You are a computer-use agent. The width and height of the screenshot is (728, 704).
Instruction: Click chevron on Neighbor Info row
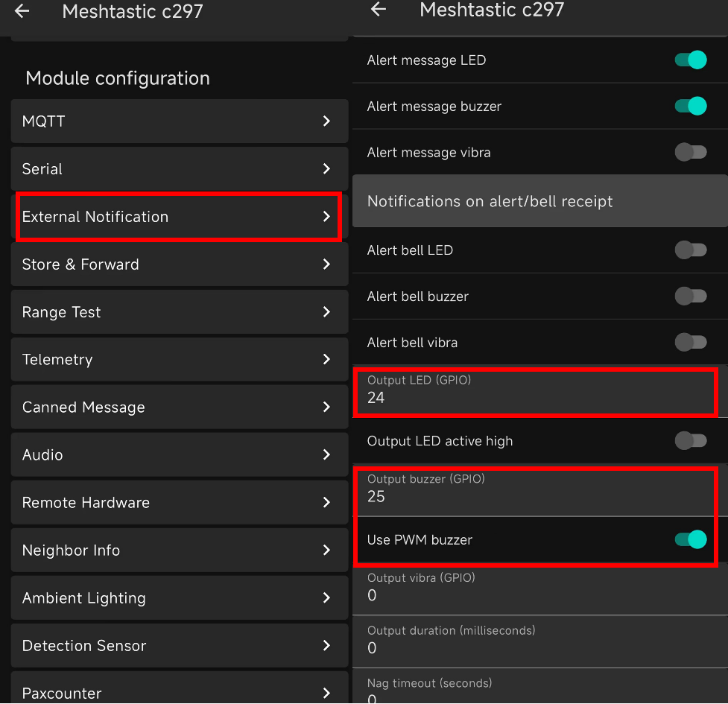point(326,551)
